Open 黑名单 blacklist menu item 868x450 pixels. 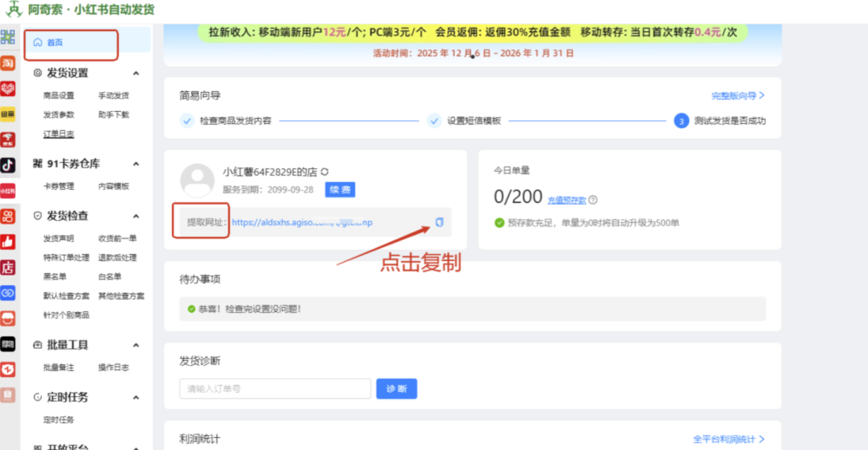[x=55, y=277]
